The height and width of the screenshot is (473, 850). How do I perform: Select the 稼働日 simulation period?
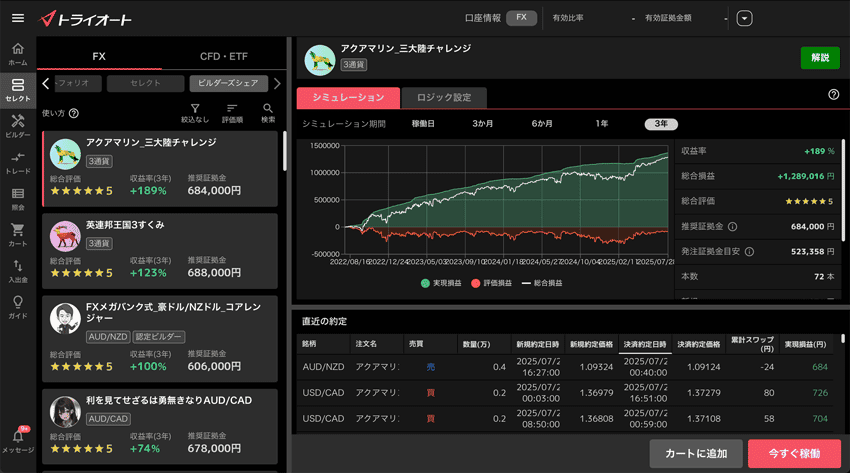click(x=423, y=124)
